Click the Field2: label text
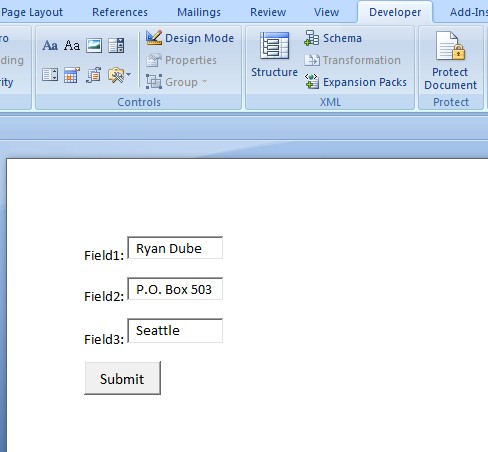This screenshot has width=488, height=452. (x=104, y=296)
